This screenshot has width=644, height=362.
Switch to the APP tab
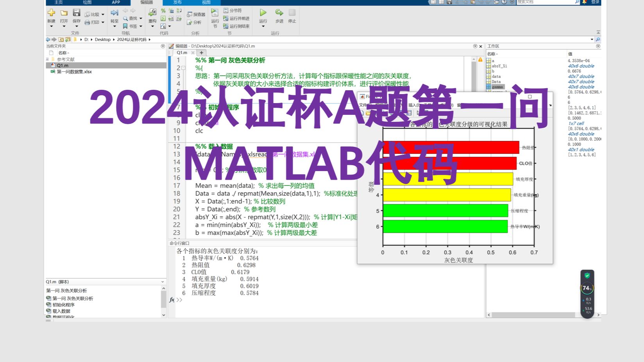point(116,2)
